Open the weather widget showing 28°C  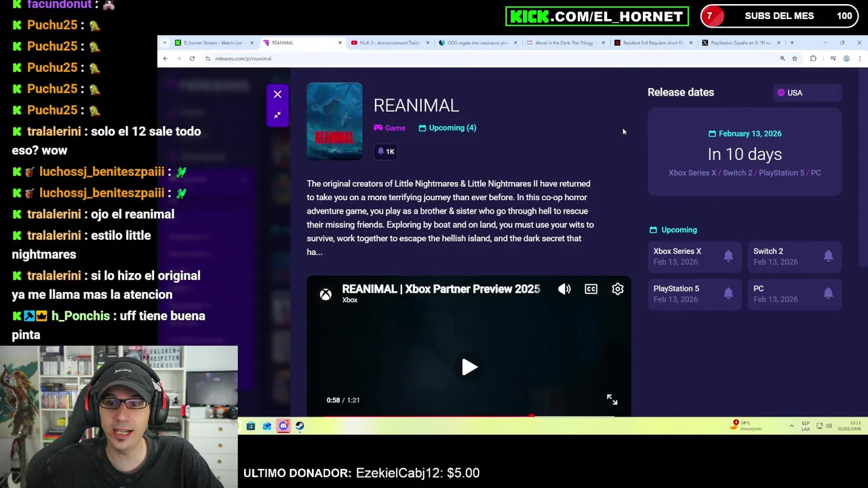point(747,426)
